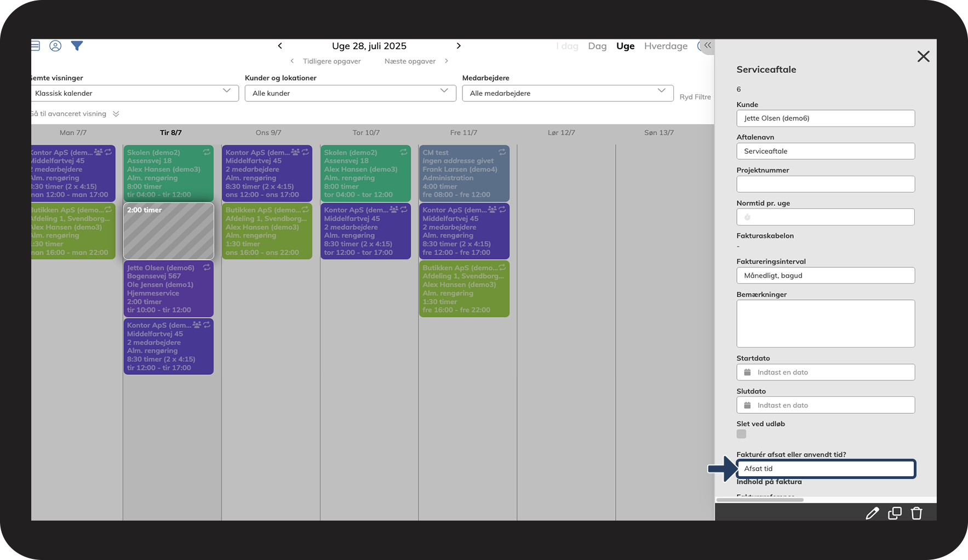This screenshot has height=560, width=968.
Task: Toggle the filter funnel icon
Action: click(77, 46)
